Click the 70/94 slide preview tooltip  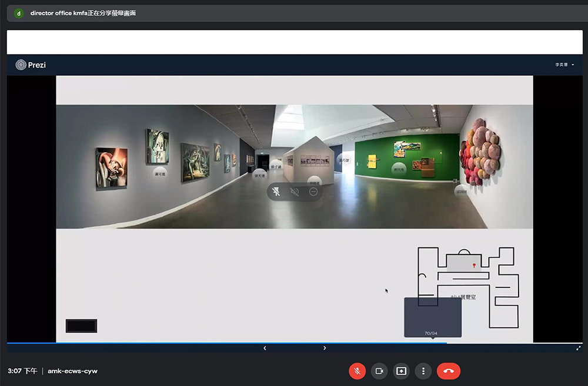point(433,317)
